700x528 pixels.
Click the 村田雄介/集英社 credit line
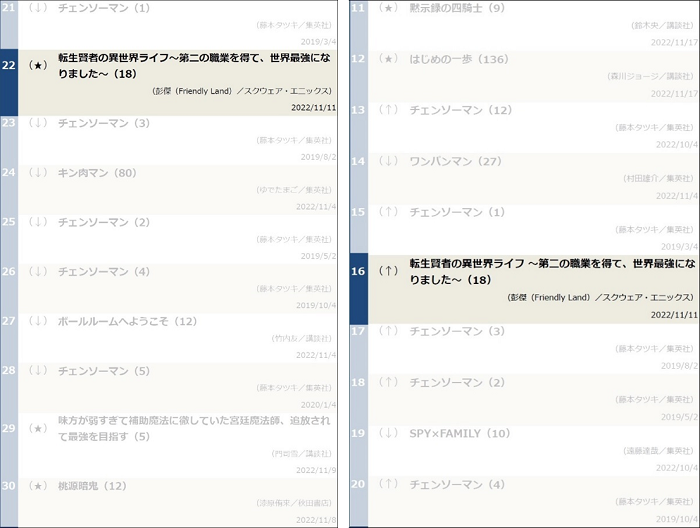tap(658, 179)
